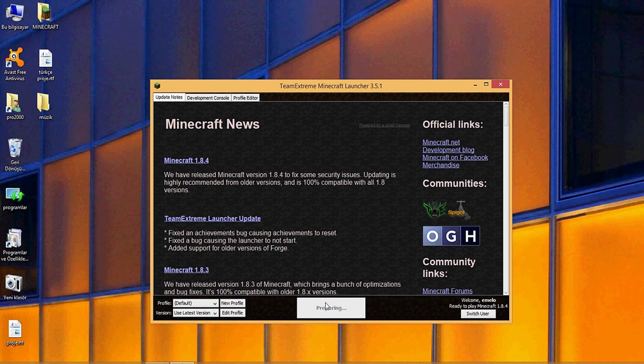
Task: Minimize the Minecraft Launcher window
Action: 475,85
